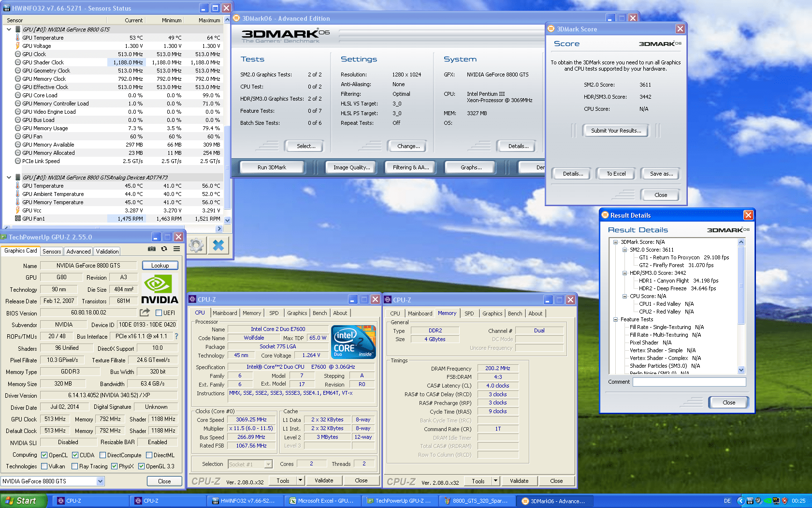812x508 pixels.
Task: Click the blue X icon in HWiNFO toolbar
Action: coord(218,246)
